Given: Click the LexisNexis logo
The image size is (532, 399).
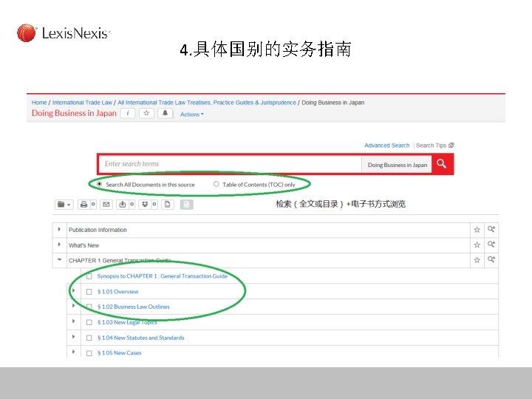Looking at the screenshot, I should [64, 33].
